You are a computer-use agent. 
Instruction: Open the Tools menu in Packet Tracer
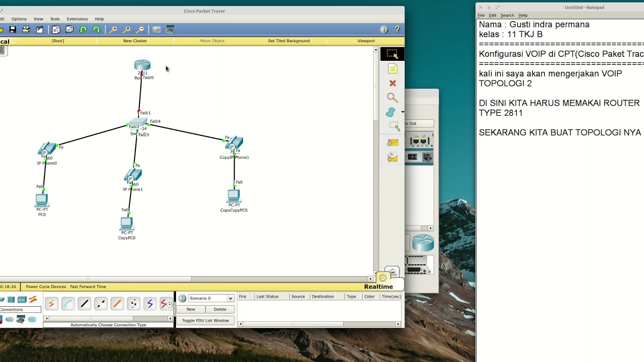click(55, 19)
